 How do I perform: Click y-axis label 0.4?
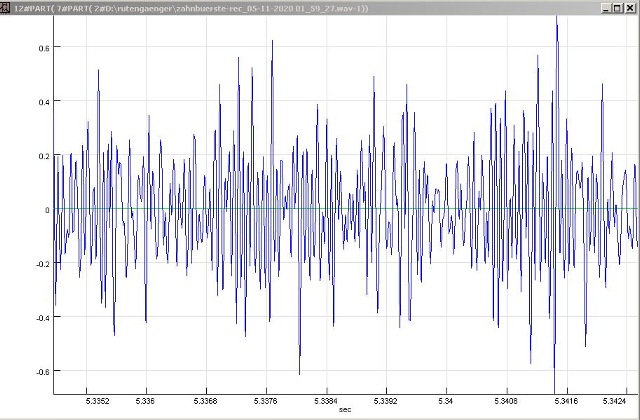[x=44, y=102]
